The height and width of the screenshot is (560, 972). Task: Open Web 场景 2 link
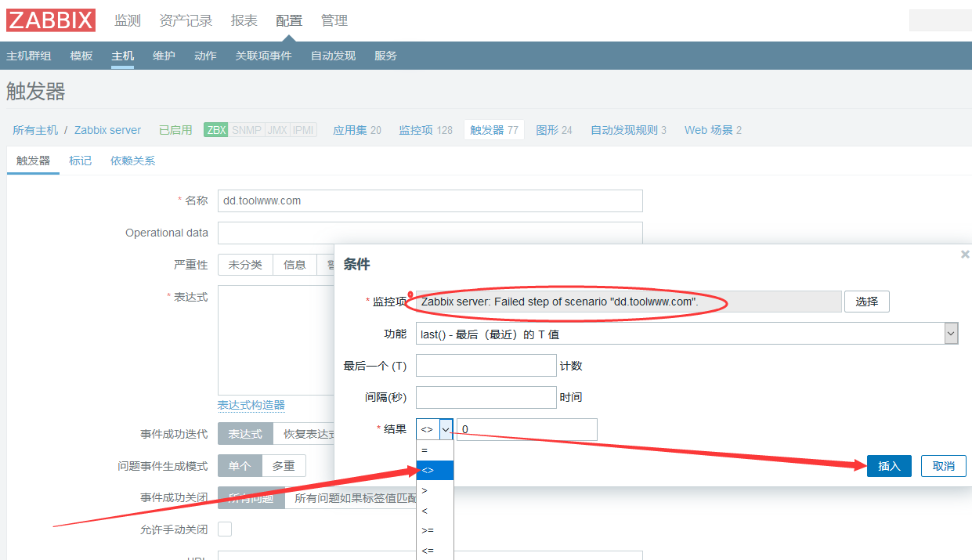point(713,130)
